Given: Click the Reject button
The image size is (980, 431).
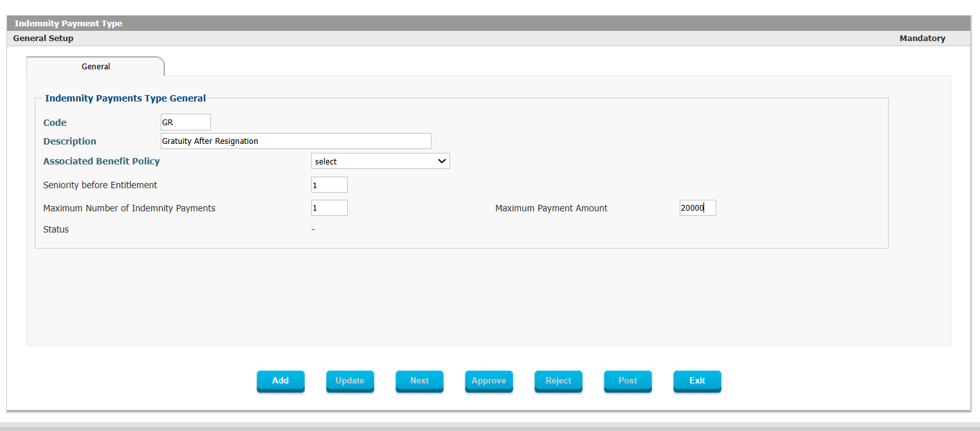Looking at the screenshot, I should pos(558,381).
